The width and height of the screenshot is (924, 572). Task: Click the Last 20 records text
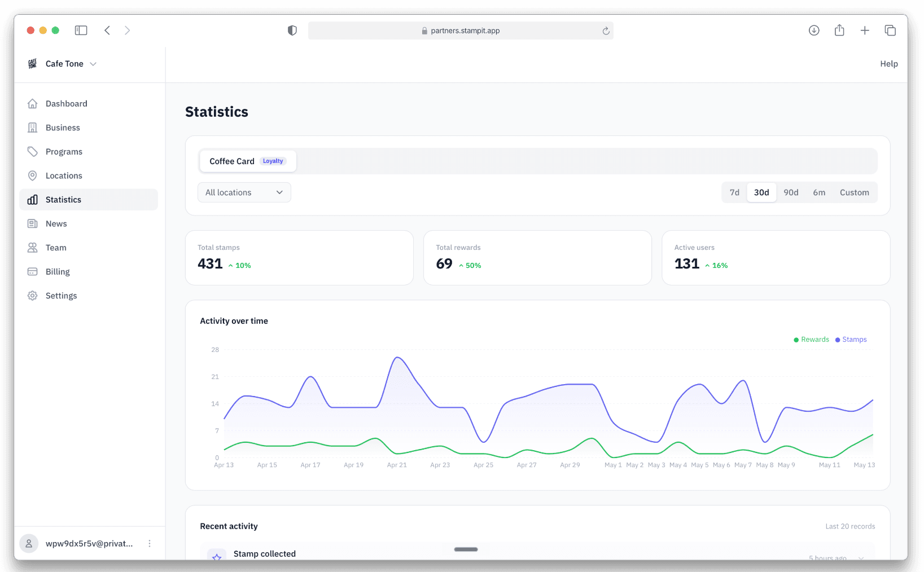pos(850,526)
